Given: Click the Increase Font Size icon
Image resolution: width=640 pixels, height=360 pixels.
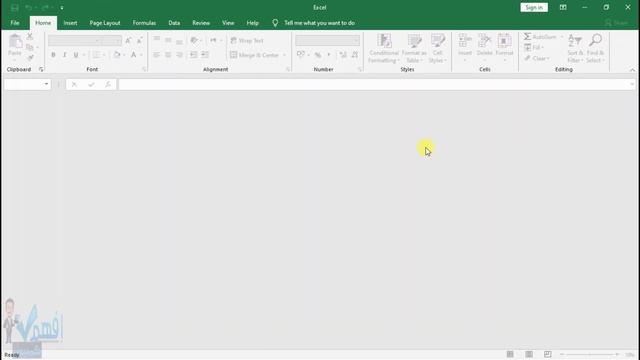Looking at the screenshot, I should pyautogui.click(x=128, y=40).
